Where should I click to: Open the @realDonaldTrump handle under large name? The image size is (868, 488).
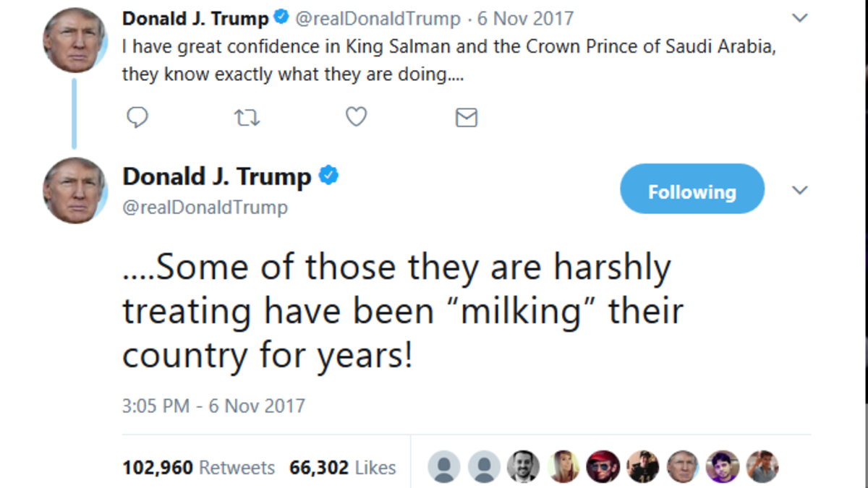[x=205, y=207]
